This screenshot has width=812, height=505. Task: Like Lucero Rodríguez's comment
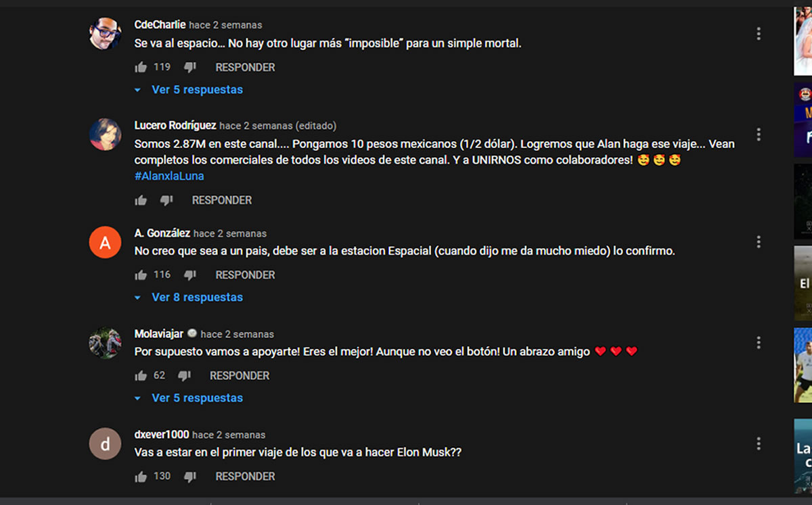point(141,200)
